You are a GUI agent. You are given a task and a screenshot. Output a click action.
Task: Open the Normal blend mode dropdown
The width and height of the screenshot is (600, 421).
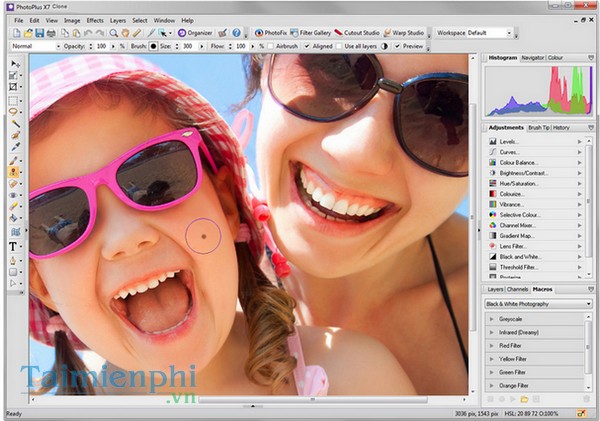34,46
